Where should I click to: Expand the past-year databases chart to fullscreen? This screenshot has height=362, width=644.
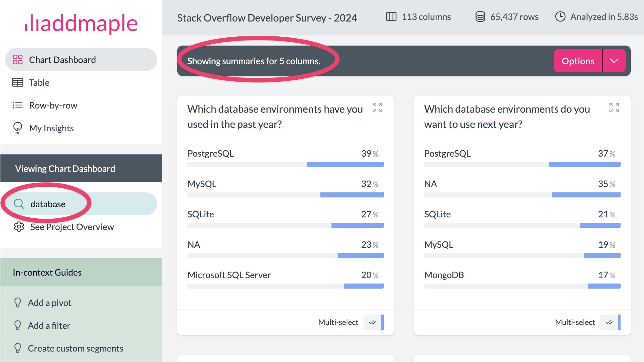pos(377,109)
